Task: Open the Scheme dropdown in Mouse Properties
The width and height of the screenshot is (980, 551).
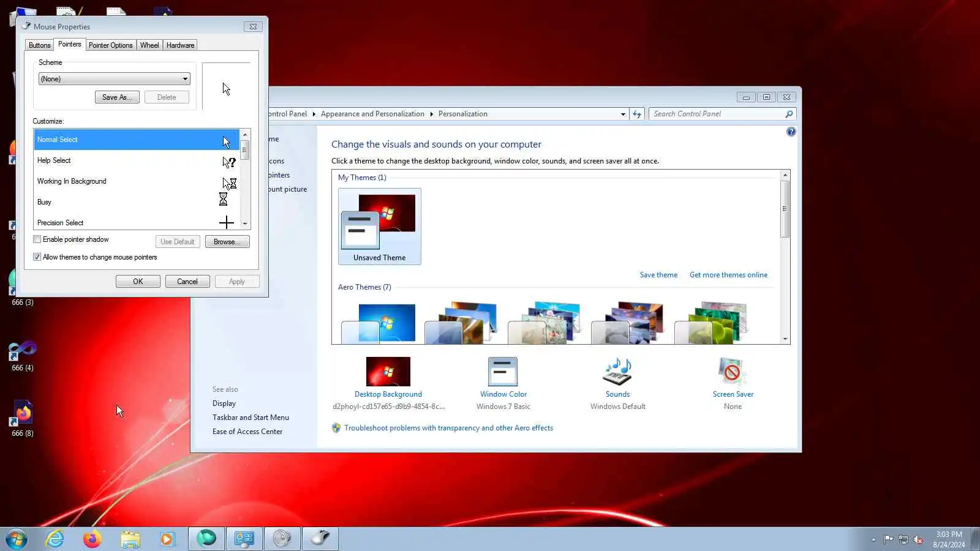Action: click(114, 79)
